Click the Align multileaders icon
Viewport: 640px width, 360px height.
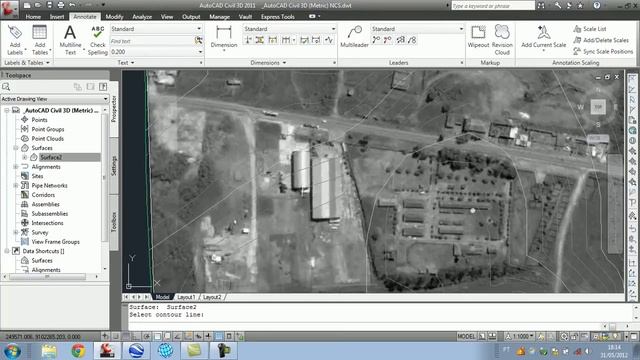[x=400, y=40]
